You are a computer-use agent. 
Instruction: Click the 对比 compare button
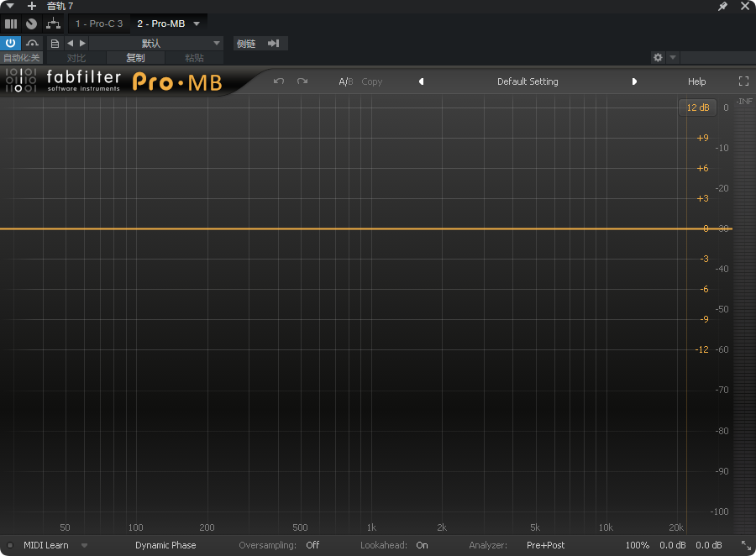click(76, 58)
